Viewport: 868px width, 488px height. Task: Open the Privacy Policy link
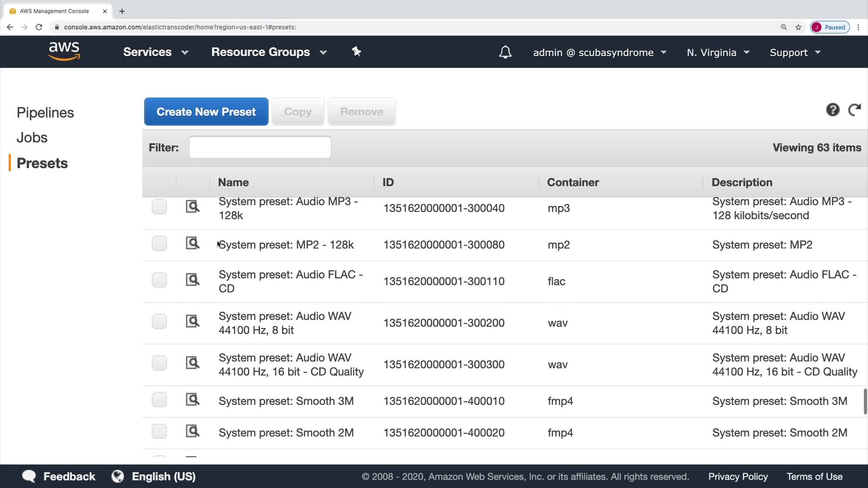738,476
